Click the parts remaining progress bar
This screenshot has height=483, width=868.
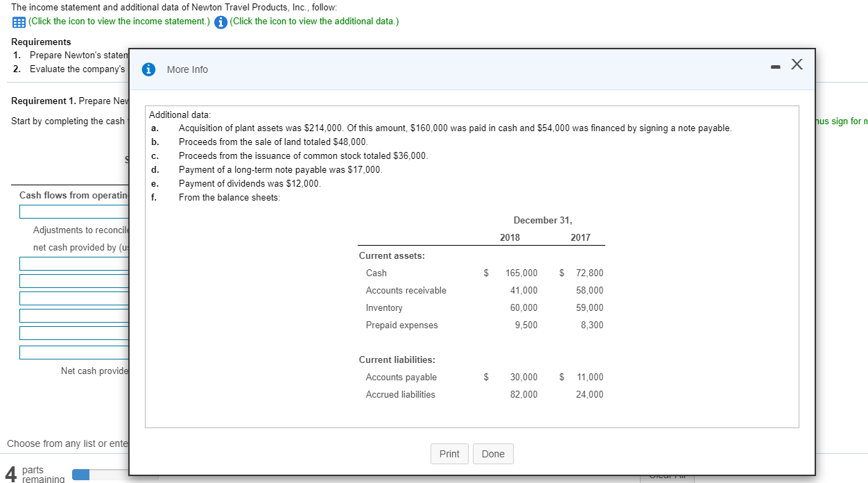pos(115,475)
